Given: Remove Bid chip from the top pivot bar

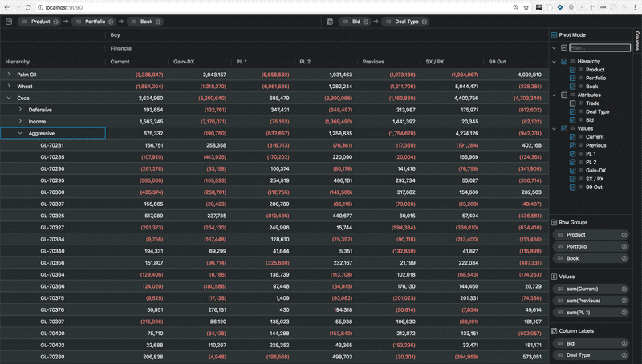Looking at the screenshot, I should (366, 22).
